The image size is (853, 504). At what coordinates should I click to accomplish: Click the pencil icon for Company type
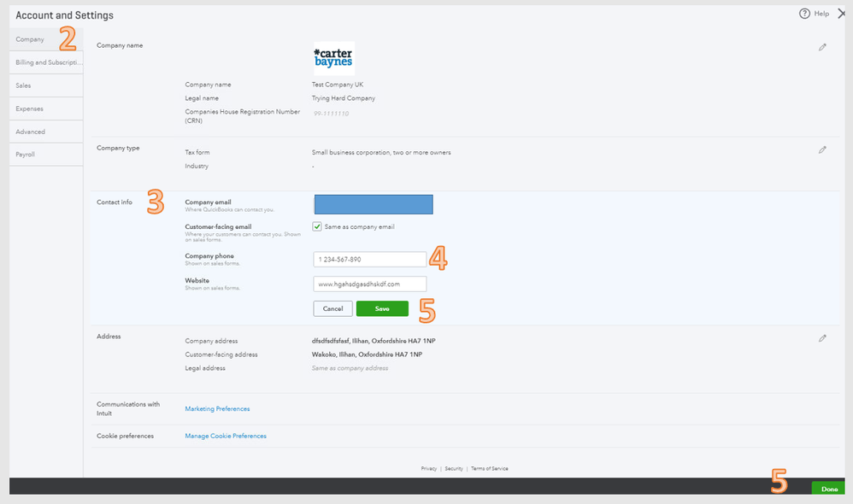point(822,149)
